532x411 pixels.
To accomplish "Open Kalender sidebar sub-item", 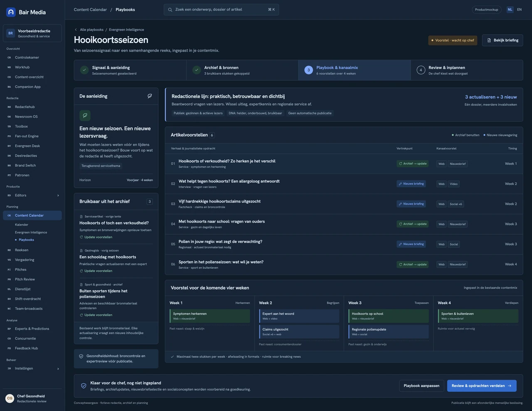I will [22, 225].
